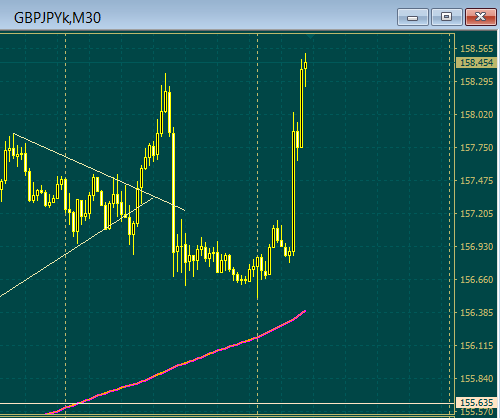Viewport: 500px width, 418px height.
Task: Select the upper-left anchor of the descending trendline
Action: (14, 134)
